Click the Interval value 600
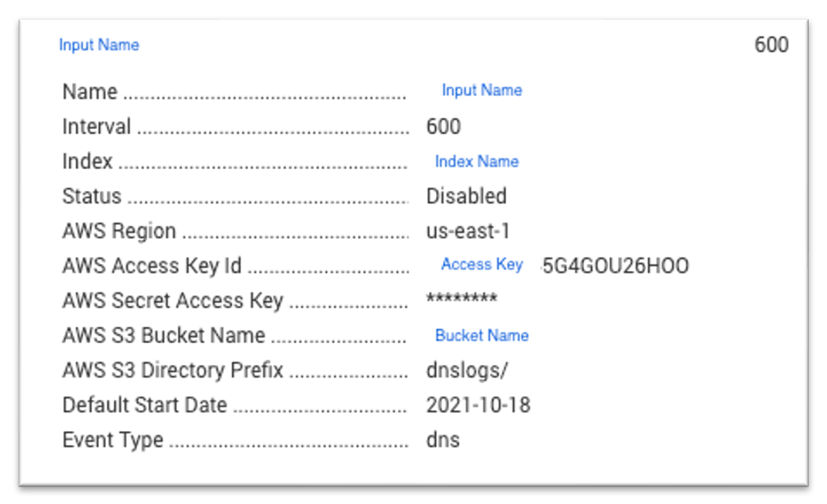The height and width of the screenshot is (504, 827). [443, 126]
